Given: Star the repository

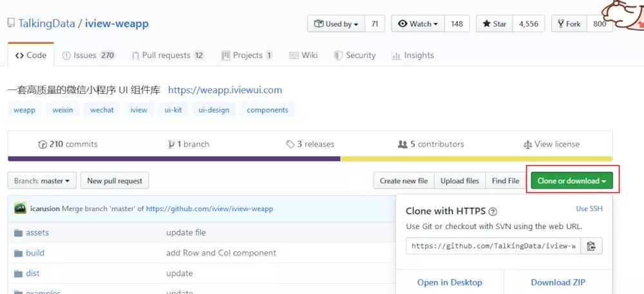Looking at the screenshot, I should click(495, 24).
